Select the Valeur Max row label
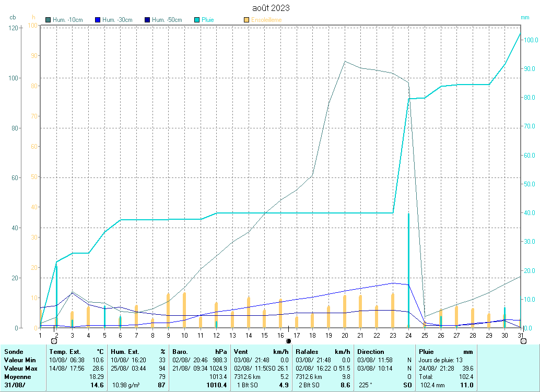 point(20,369)
